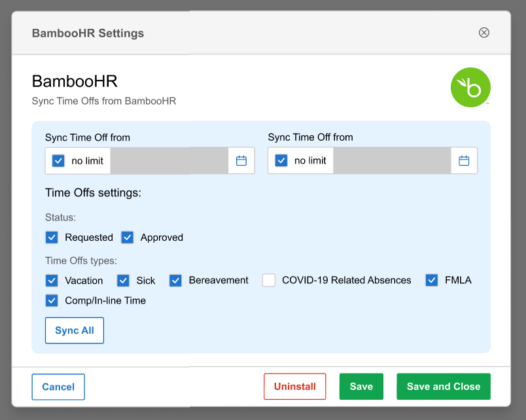Toggle the Comp/In-line Time checkbox

click(52, 301)
